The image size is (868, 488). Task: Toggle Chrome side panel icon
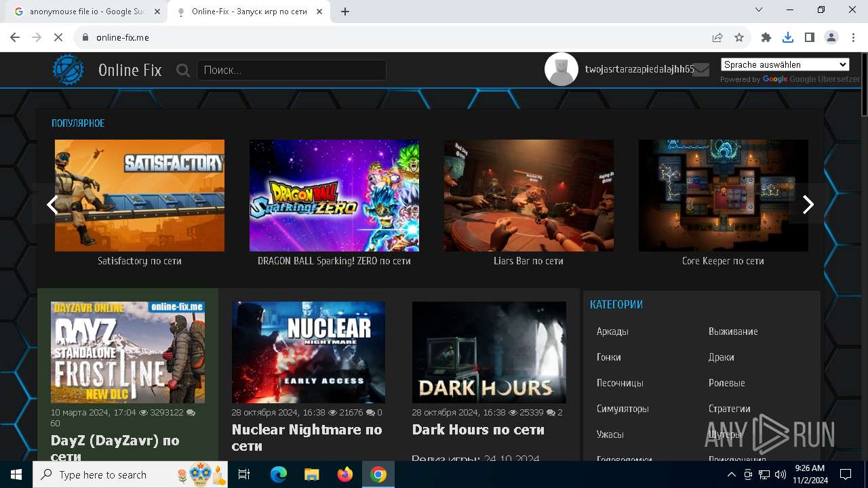coord(810,37)
